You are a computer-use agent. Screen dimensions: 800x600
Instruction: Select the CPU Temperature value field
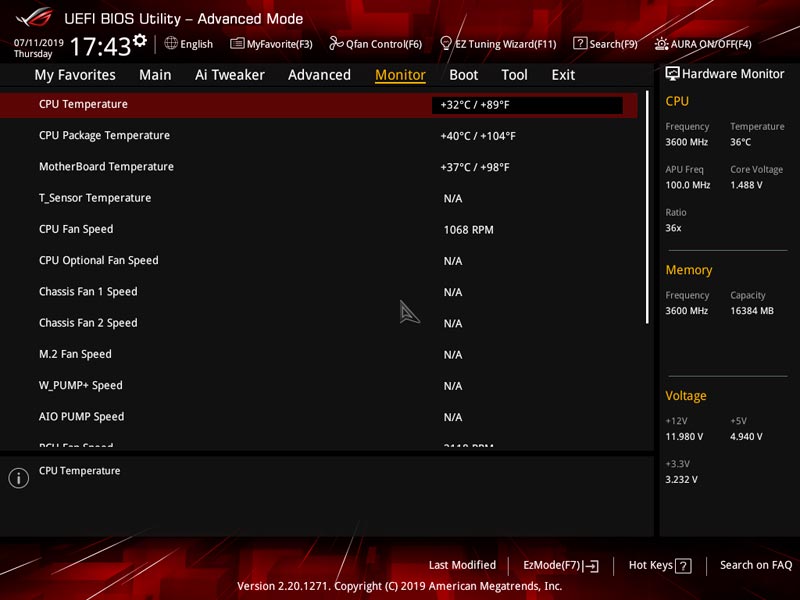[527, 105]
